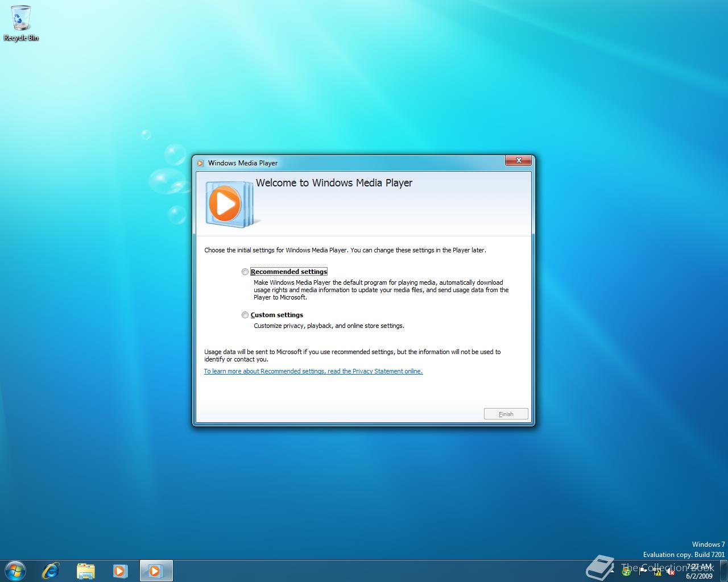This screenshot has height=582, width=728.
Task: Close the Windows Media Player dialog
Action: click(519, 161)
